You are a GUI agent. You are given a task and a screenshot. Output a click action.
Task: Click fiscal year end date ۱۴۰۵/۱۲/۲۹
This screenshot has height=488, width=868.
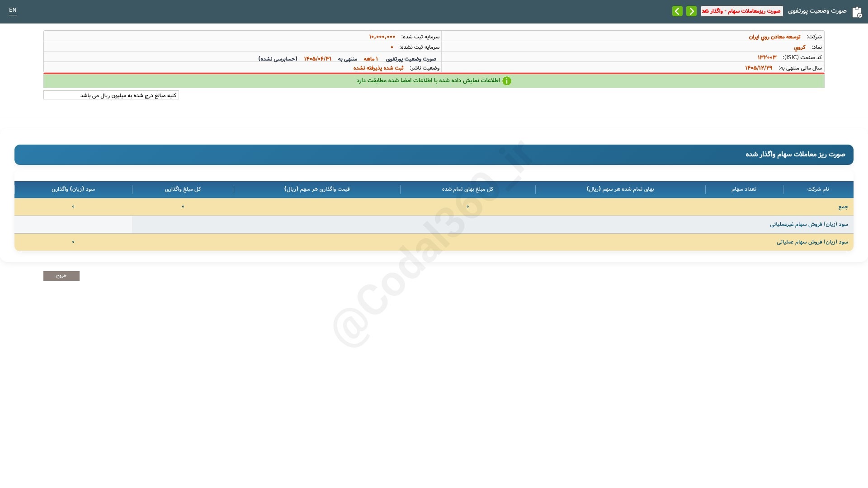[759, 68]
